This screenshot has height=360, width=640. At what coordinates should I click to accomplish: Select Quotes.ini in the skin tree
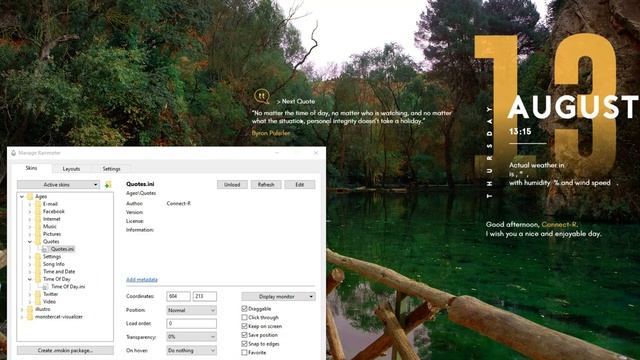click(x=62, y=249)
